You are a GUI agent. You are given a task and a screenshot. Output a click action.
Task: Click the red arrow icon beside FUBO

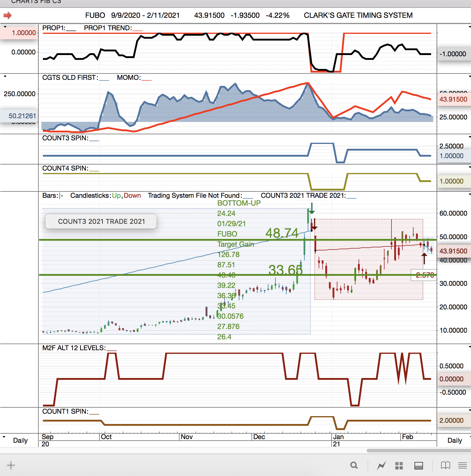(x=8, y=15)
